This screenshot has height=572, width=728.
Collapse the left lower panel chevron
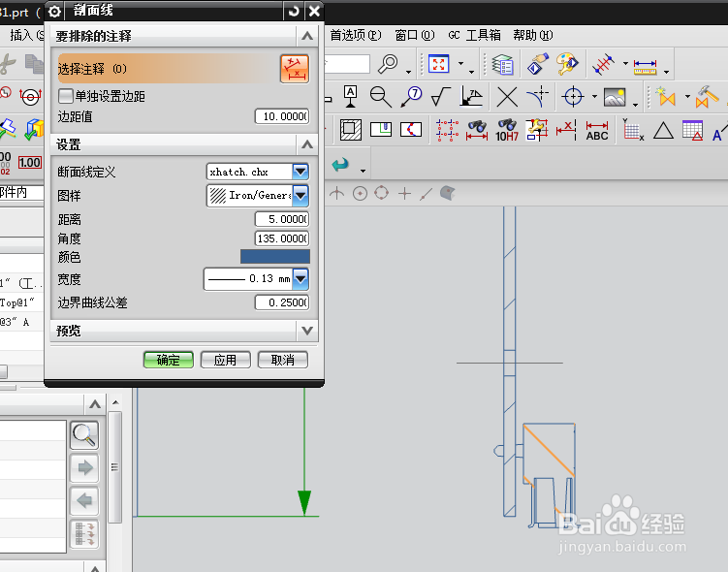pyautogui.click(x=95, y=404)
